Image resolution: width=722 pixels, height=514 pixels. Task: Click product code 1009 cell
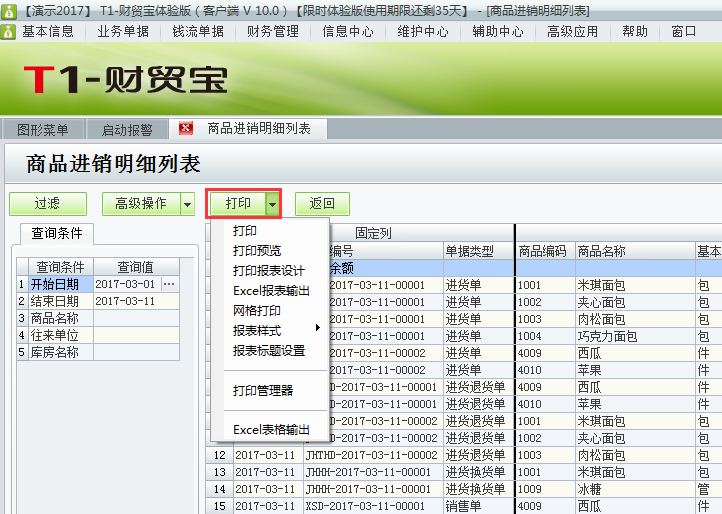[545, 489]
